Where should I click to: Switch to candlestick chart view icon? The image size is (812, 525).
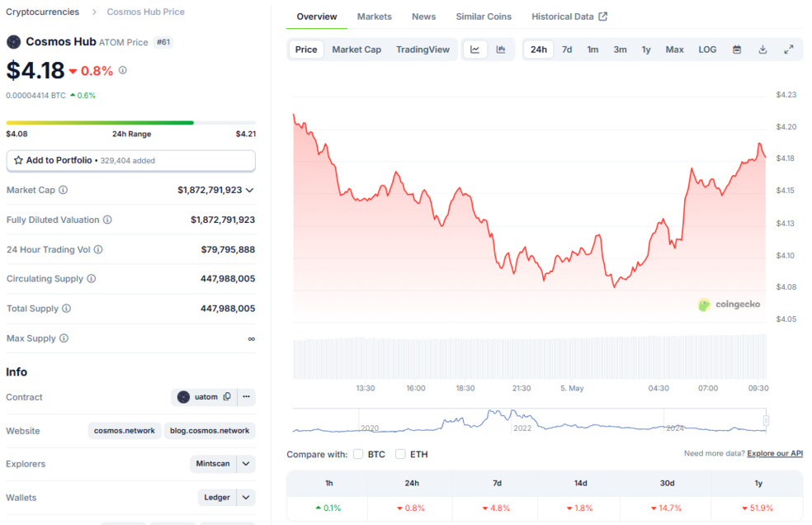(500, 50)
